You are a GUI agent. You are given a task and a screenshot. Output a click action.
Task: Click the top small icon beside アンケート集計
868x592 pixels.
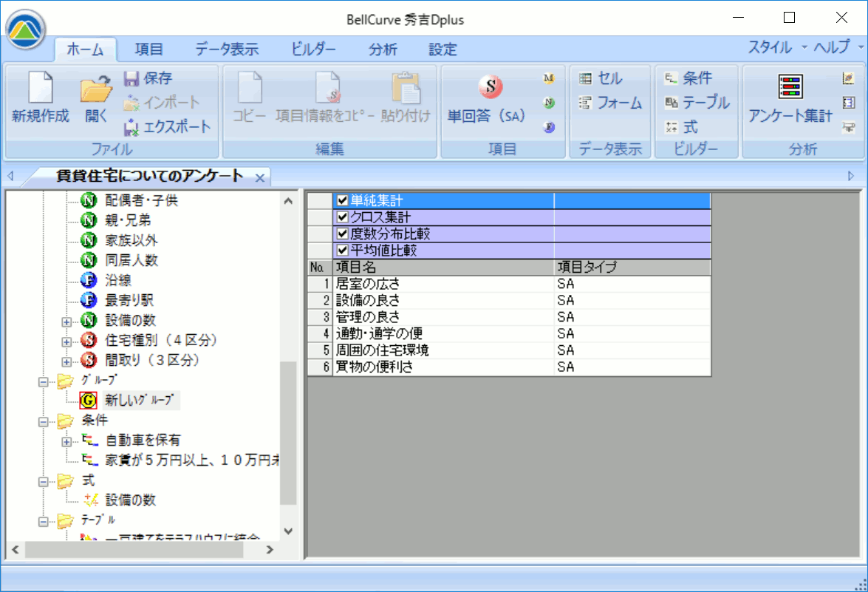[x=848, y=78]
